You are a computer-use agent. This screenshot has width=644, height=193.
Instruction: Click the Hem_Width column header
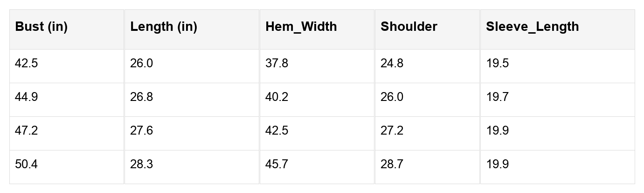(x=301, y=27)
